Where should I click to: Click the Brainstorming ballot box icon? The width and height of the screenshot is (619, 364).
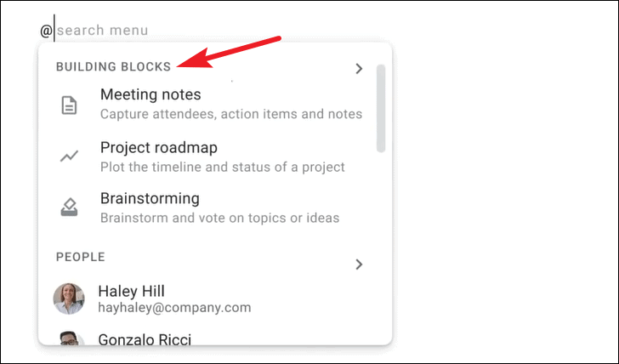pos(69,208)
